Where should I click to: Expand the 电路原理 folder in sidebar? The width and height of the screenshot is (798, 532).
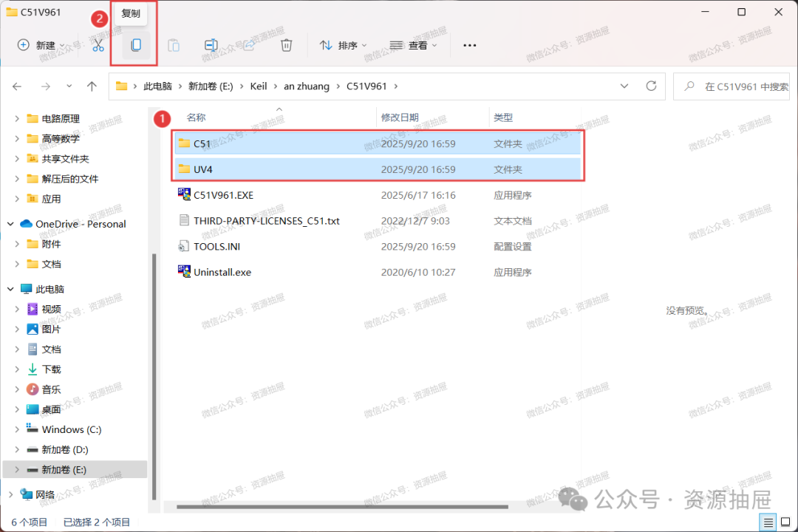tap(17, 119)
